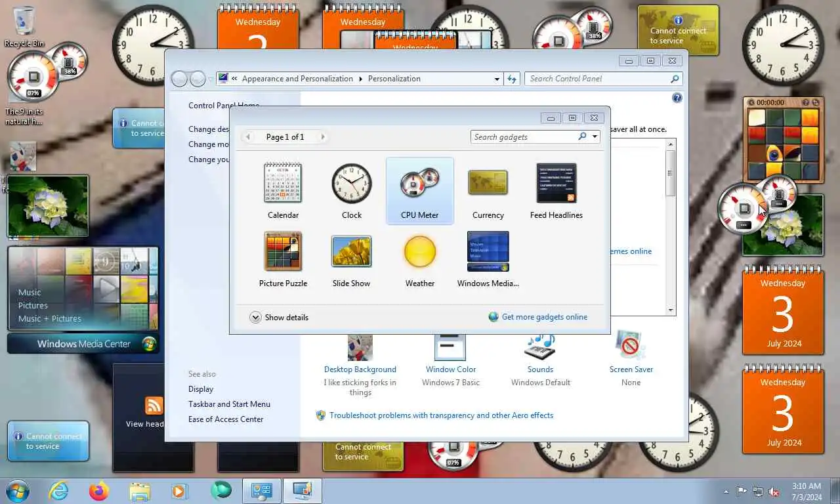Click the Search Control Panel field

pos(603,79)
